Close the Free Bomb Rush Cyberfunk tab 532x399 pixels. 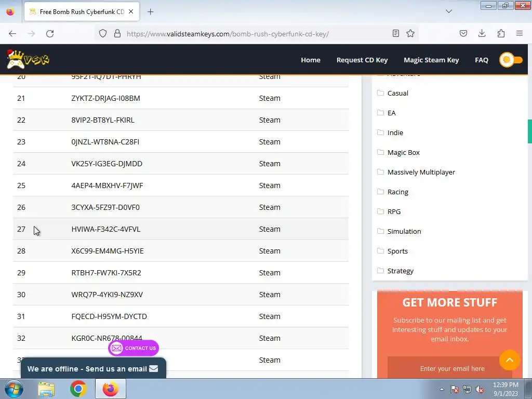click(x=131, y=11)
